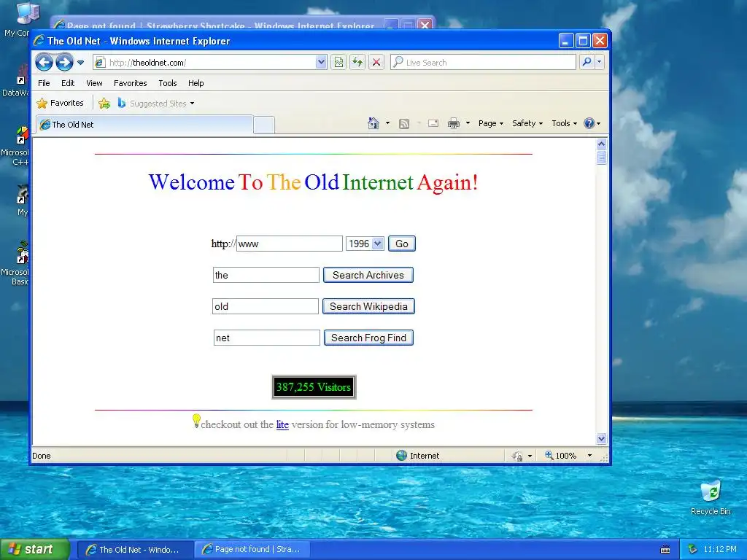The height and width of the screenshot is (560, 747).
Task: Click the Search Frog Find button
Action: (x=368, y=338)
